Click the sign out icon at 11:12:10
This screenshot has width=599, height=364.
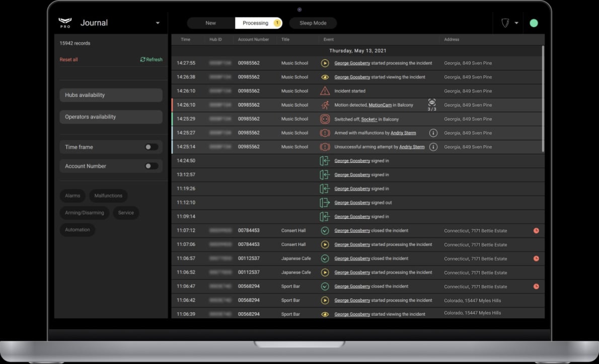[325, 203]
